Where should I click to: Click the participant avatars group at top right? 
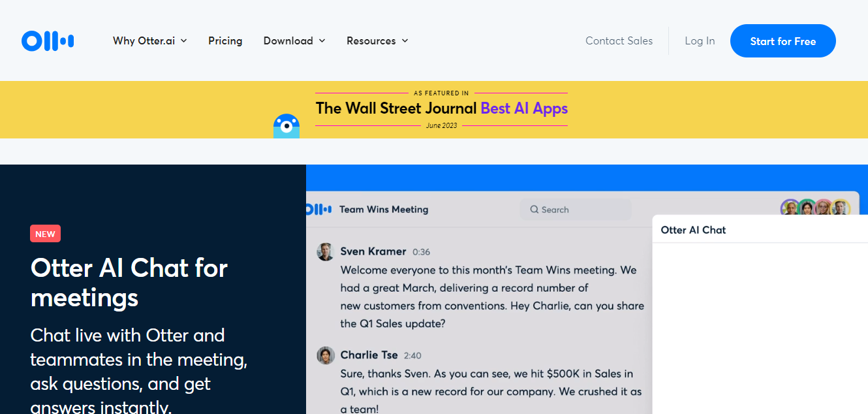[816, 208]
